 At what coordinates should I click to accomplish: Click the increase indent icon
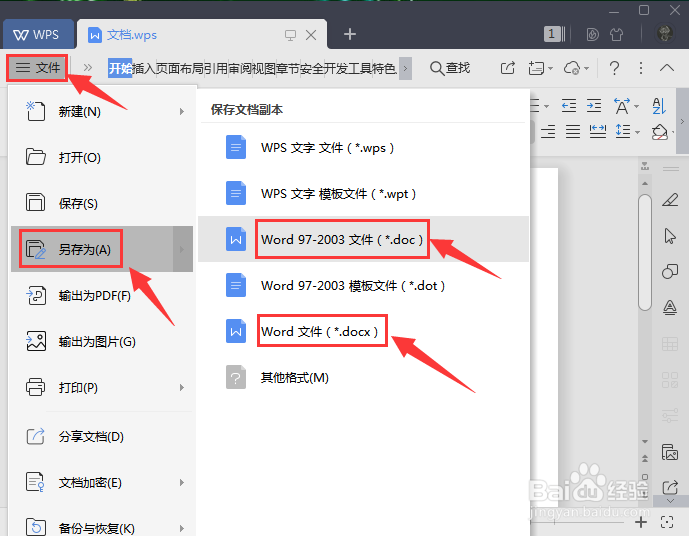click(594, 106)
